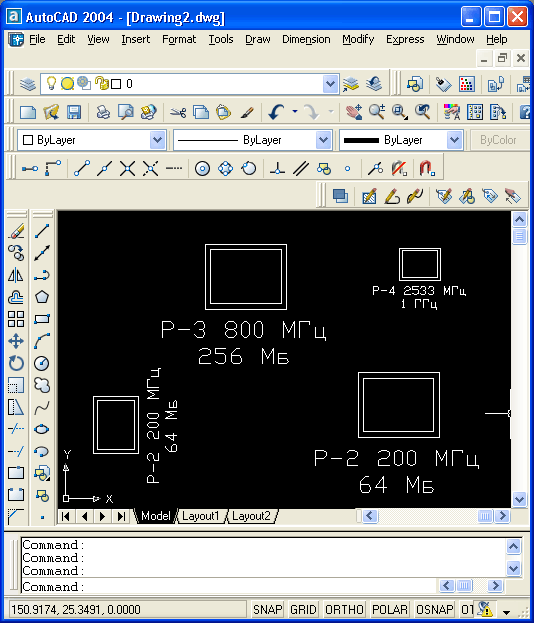Select the Erase tool

pos(16,231)
